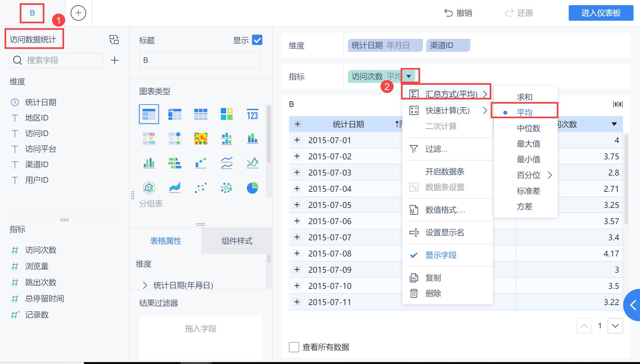Expand the 2015-07-01 row
The image size is (640, 364).
click(297, 140)
